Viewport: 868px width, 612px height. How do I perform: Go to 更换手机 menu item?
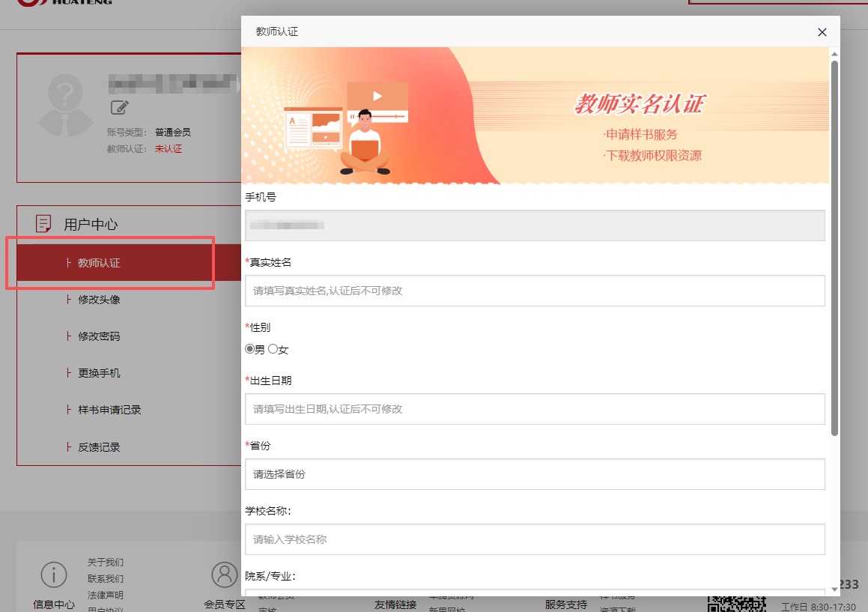click(99, 373)
